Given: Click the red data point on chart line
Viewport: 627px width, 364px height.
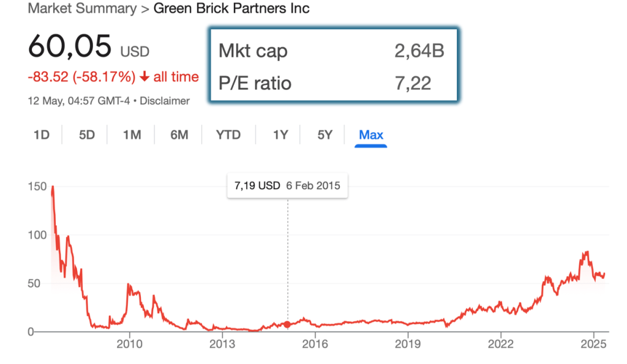Looking at the screenshot, I should [x=288, y=324].
